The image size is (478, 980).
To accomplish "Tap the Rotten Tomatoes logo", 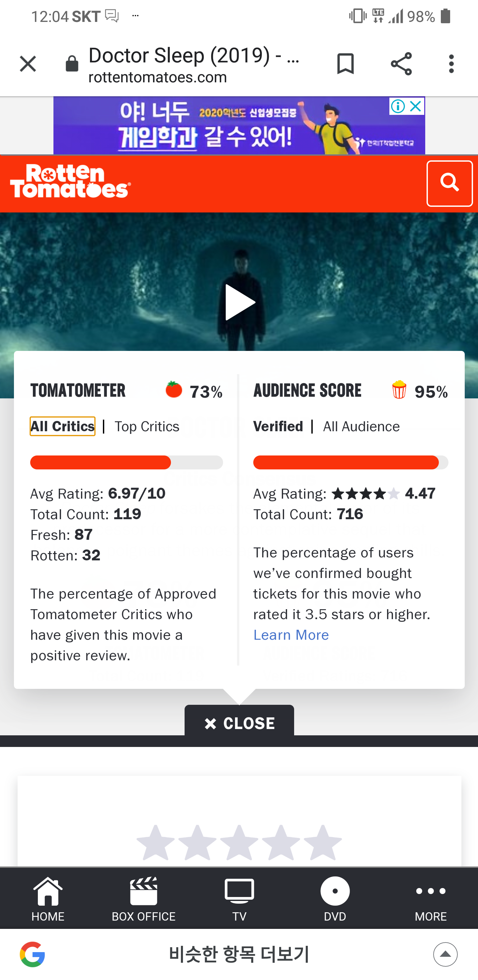I will (x=70, y=182).
